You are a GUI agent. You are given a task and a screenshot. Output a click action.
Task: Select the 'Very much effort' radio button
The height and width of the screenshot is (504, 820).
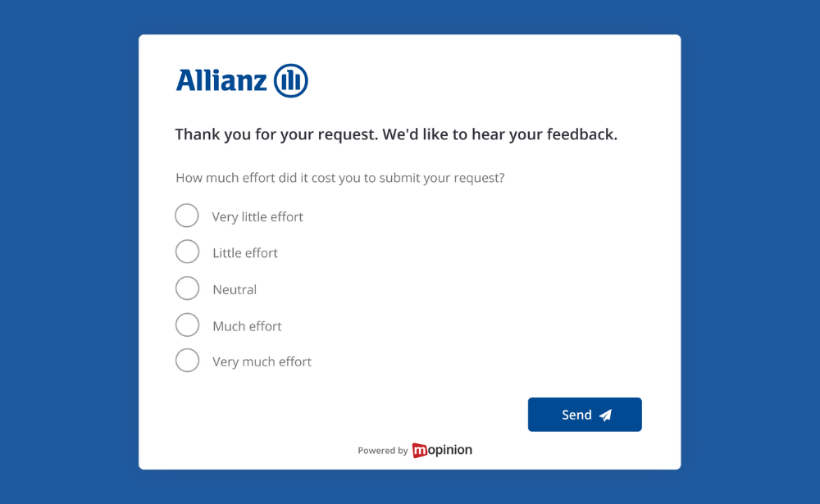point(187,361)
